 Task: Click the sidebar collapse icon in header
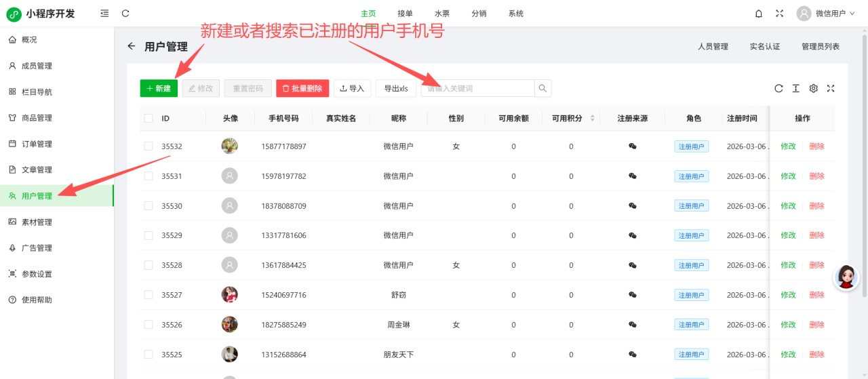point(104,14)
